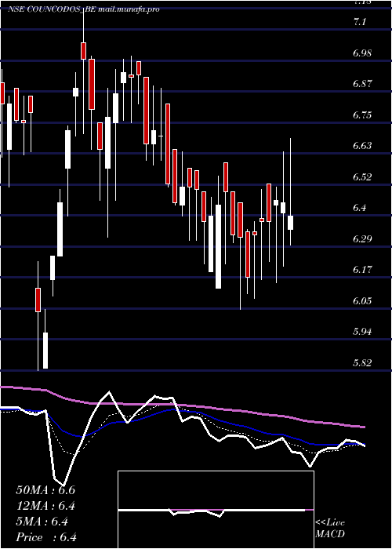Click the last white candlestick on the right
The width and height of the screenshot is (392, 549).
point(291,223)
